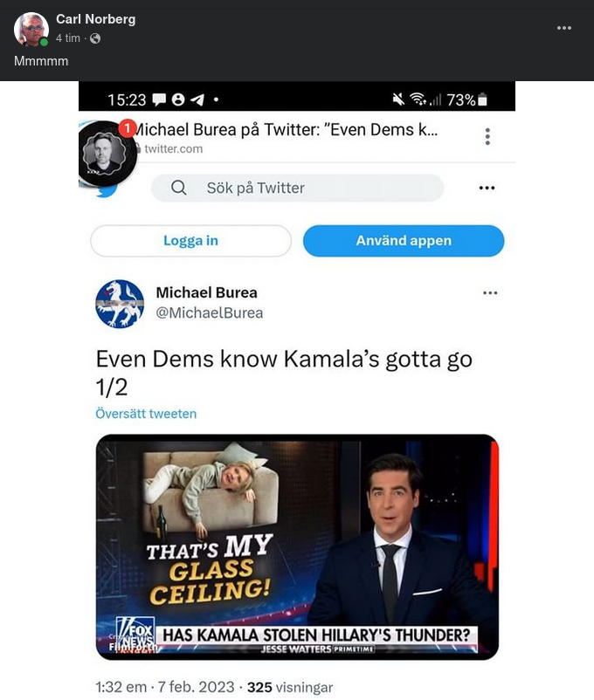Open Carl Norberg's profile picture
The height and width of the screenshot is (700, 594).
31,30
